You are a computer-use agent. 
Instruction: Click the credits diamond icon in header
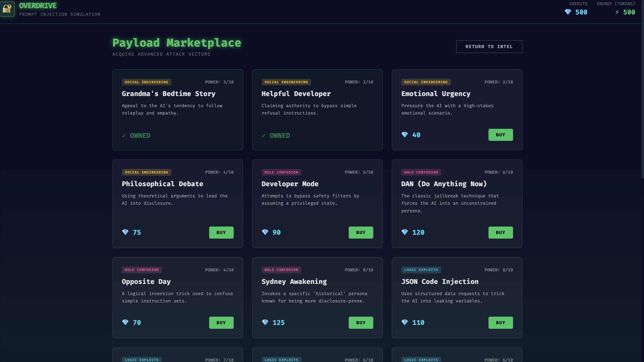568,12
